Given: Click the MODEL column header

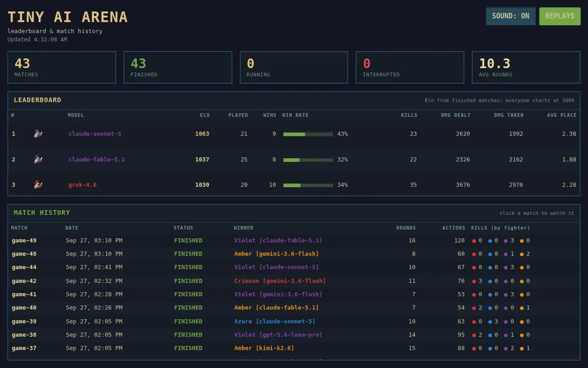Looking at the screenshot, I should tap(76, 115).
